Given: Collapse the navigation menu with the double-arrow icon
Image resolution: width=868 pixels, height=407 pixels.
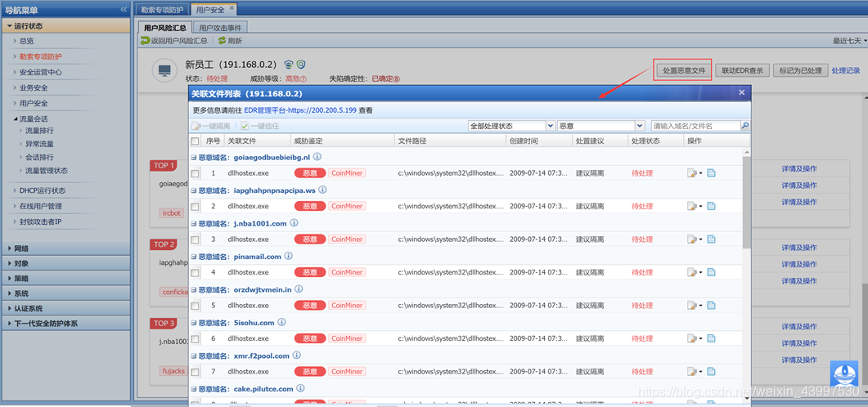Looking at the screenshot, I should tap(124, 10).
